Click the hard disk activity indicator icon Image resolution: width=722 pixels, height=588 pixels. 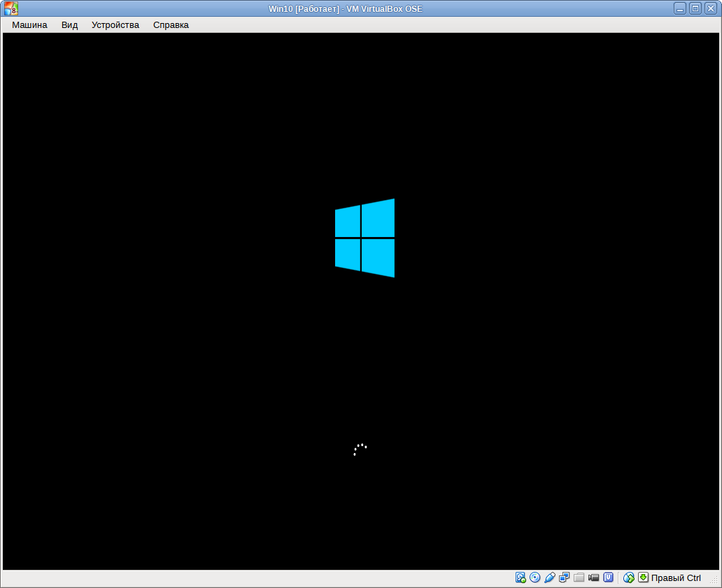(x=521, y=578)
